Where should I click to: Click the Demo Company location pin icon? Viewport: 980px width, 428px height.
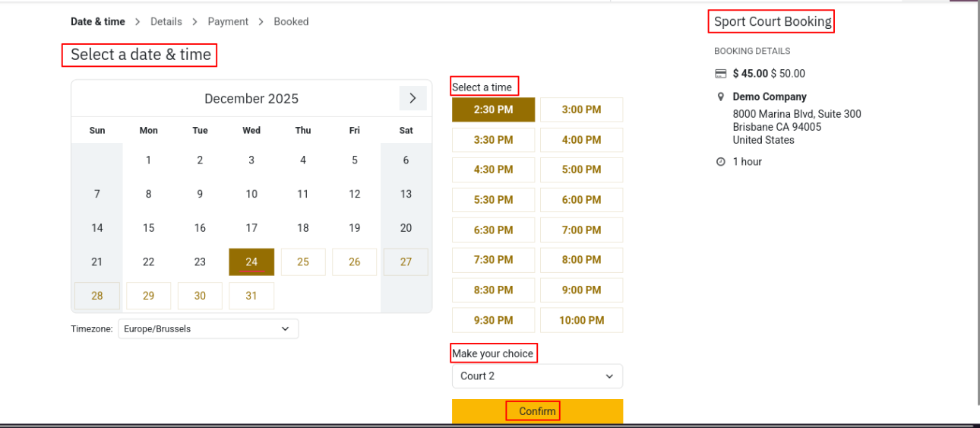point(720,97)
